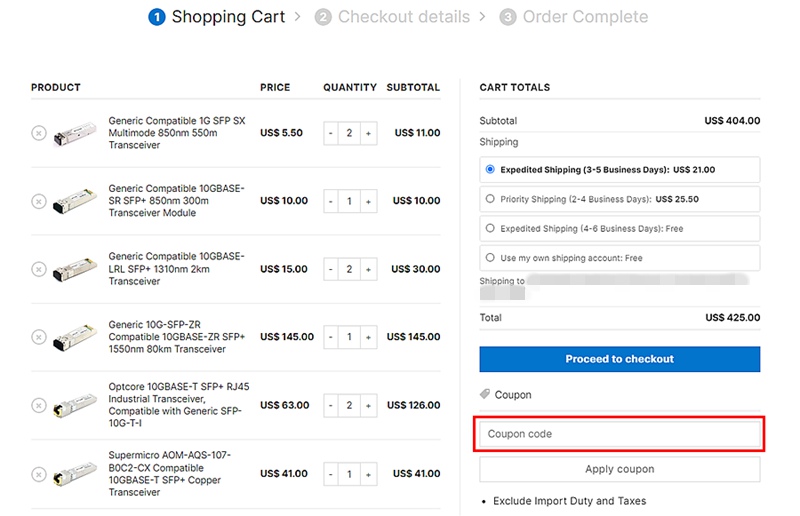This screenshot has height=516, width=800.
Task: Decrease quantity of the 10GBASE-SR SFP+ module
Action: [331, 201]
